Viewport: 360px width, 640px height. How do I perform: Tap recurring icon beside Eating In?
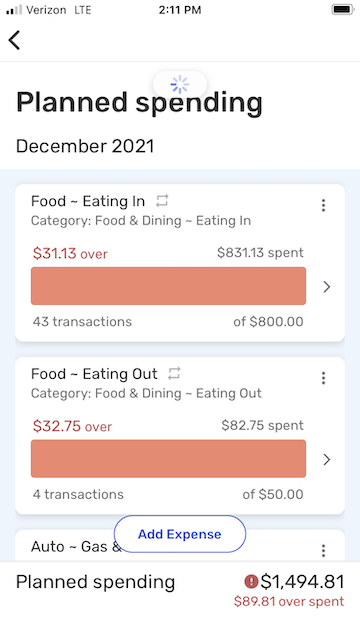coord(162,200)
